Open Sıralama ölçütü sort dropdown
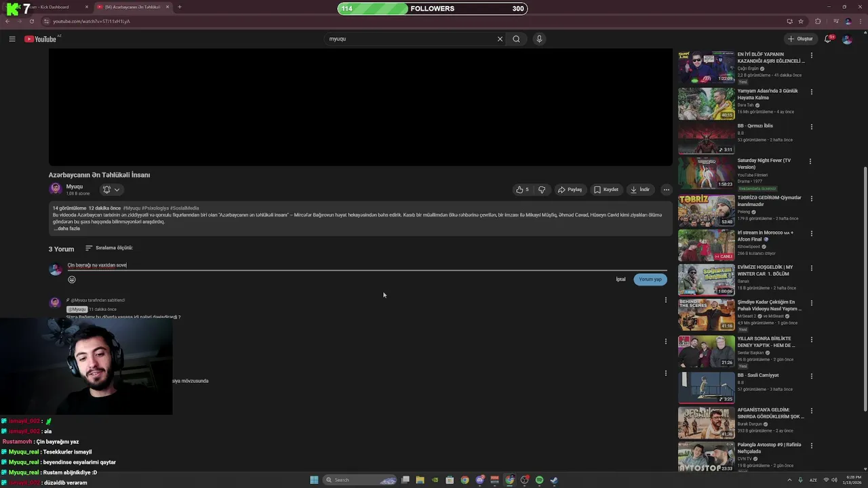This screenshot has height=488, width=868. point(108,248)
